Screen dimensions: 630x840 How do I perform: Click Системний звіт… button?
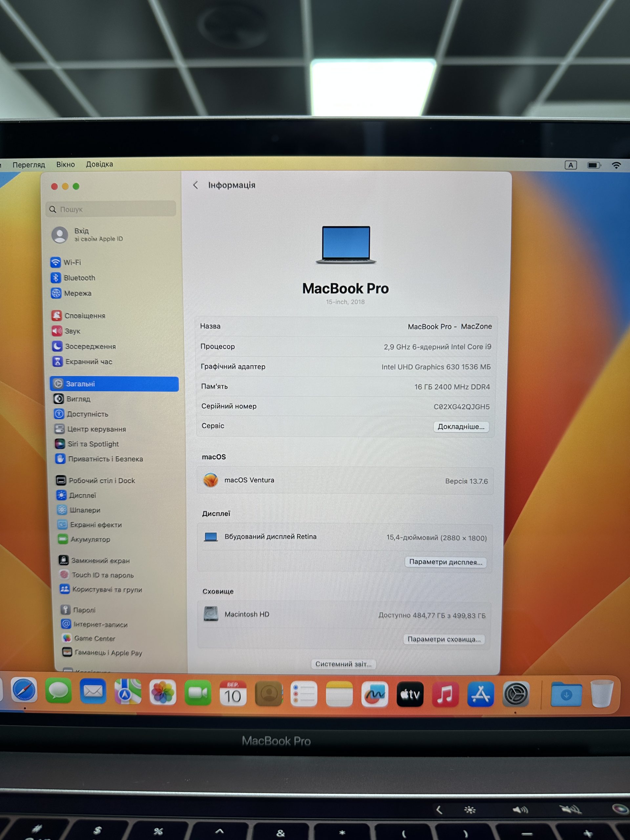tap(343, 664)
